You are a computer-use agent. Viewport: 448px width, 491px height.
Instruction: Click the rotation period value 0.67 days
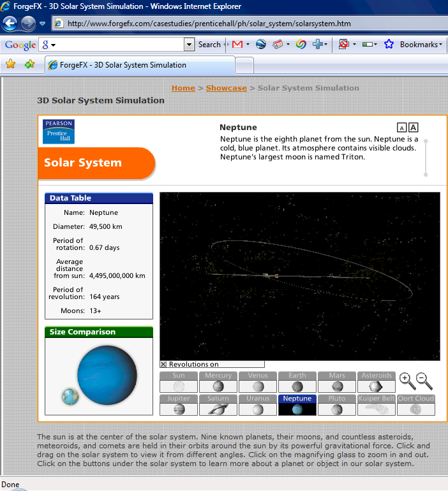pos(104,247)
